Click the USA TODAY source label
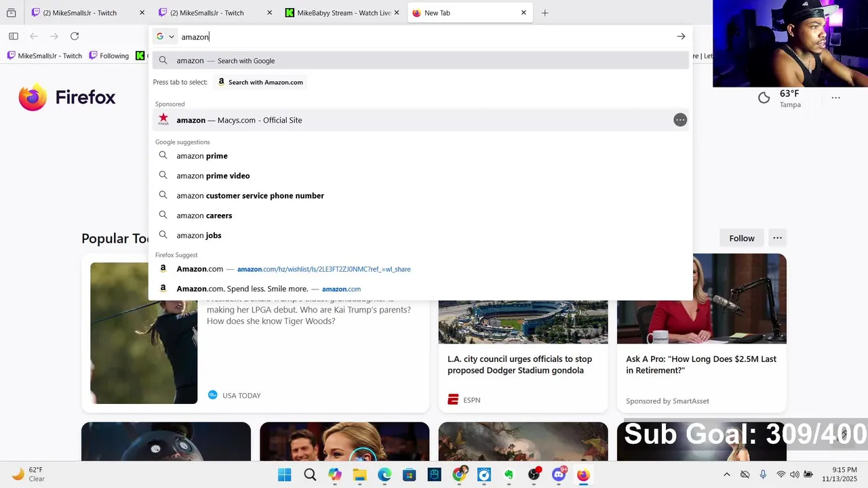 234,395
